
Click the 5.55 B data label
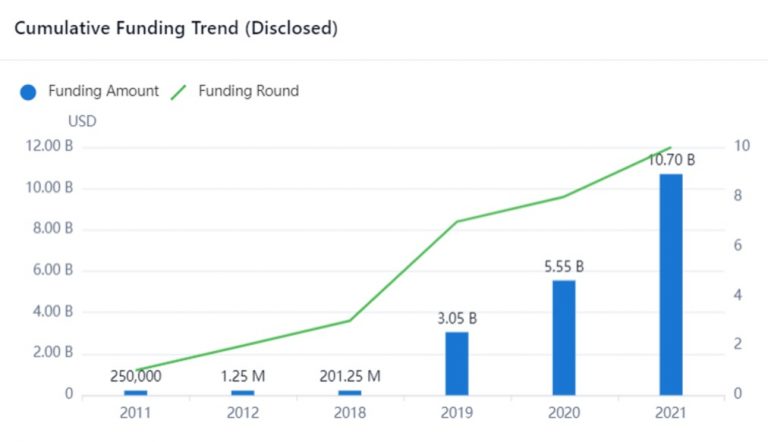(564, 267)
